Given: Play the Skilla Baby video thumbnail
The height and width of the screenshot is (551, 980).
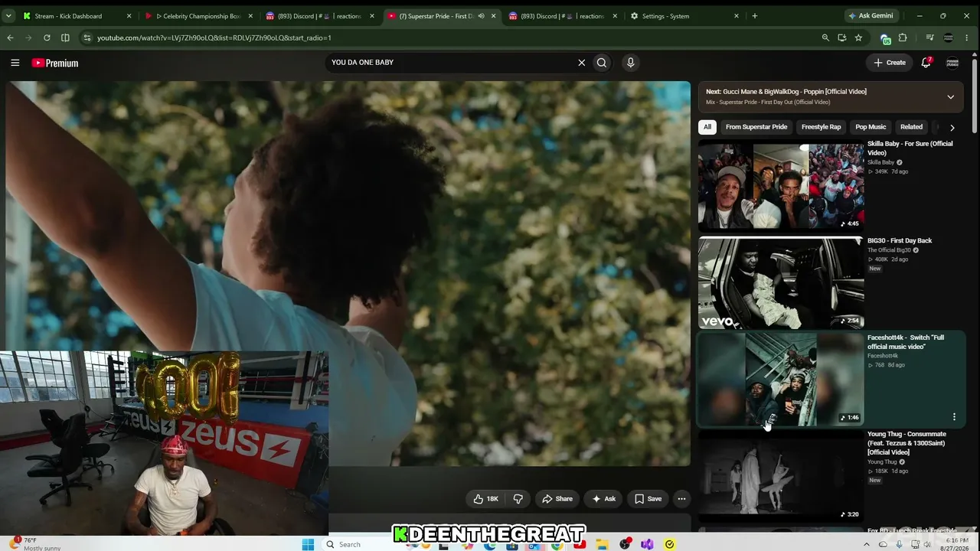Looking at the screenshot, I should point(781,186).
